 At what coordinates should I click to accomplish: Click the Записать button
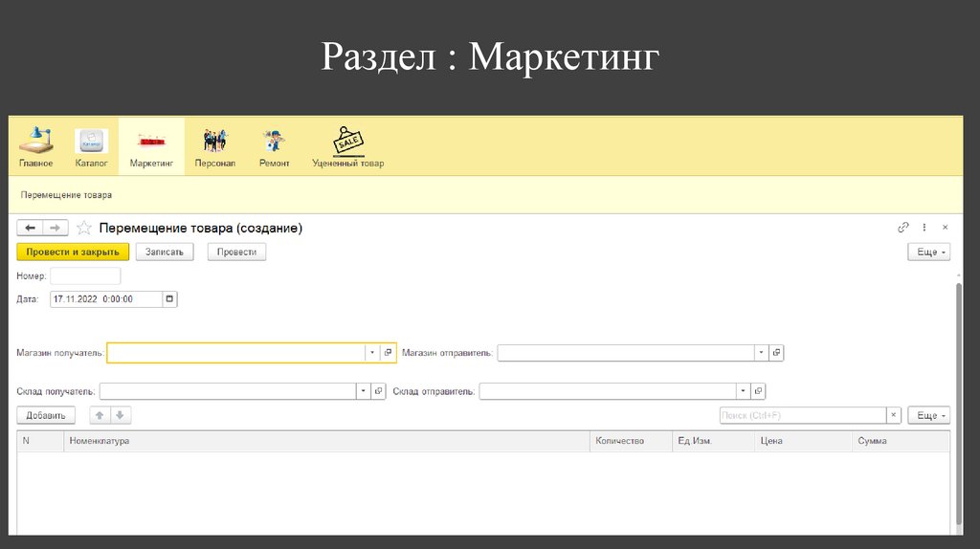165,252
